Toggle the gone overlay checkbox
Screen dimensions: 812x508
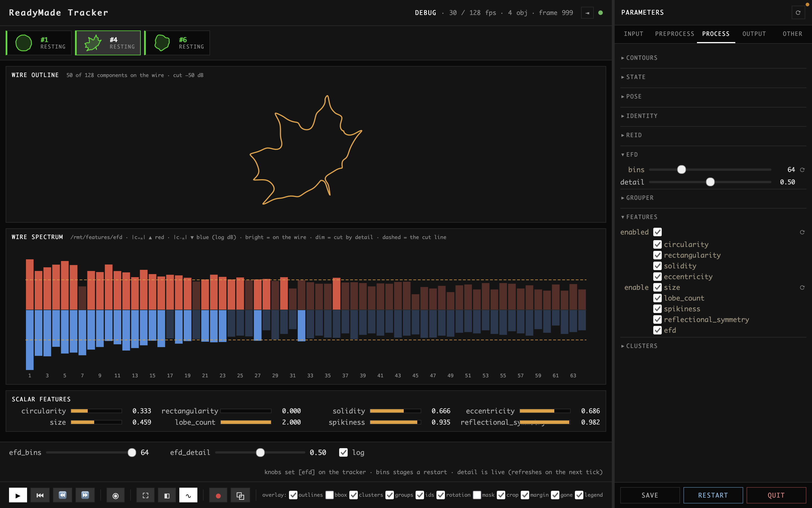(555, 495)
